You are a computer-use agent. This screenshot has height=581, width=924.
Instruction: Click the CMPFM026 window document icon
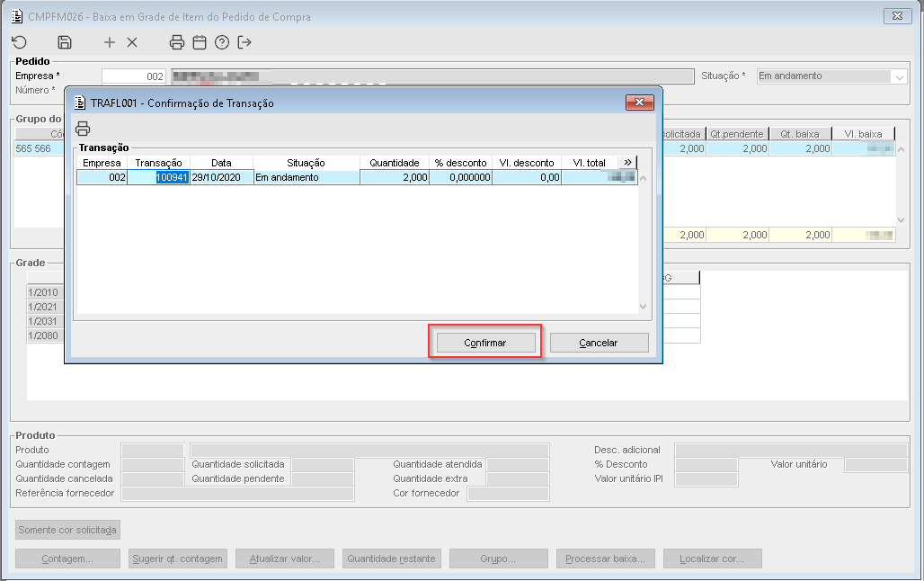(18, 16)
